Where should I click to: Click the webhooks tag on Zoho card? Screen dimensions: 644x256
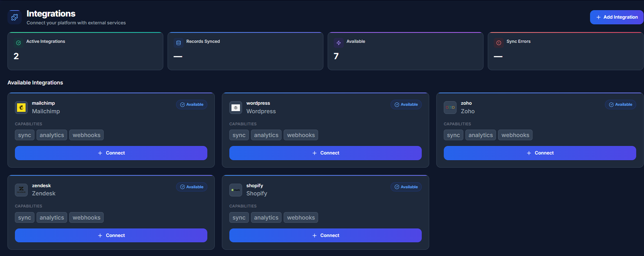coord(515,135)
